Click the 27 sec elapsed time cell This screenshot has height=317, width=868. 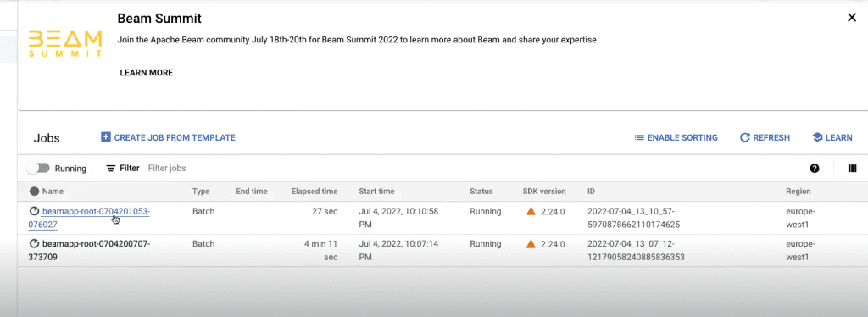click(x=325, y=211)
